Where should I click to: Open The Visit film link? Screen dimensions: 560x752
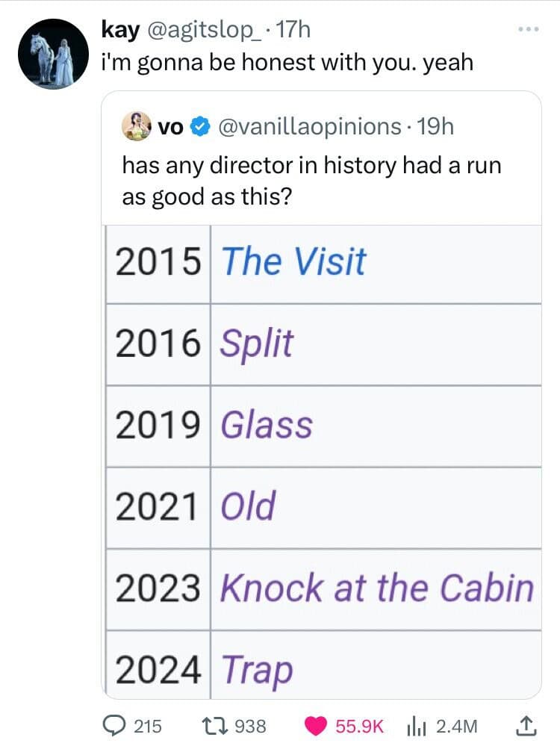pos(294,262)
